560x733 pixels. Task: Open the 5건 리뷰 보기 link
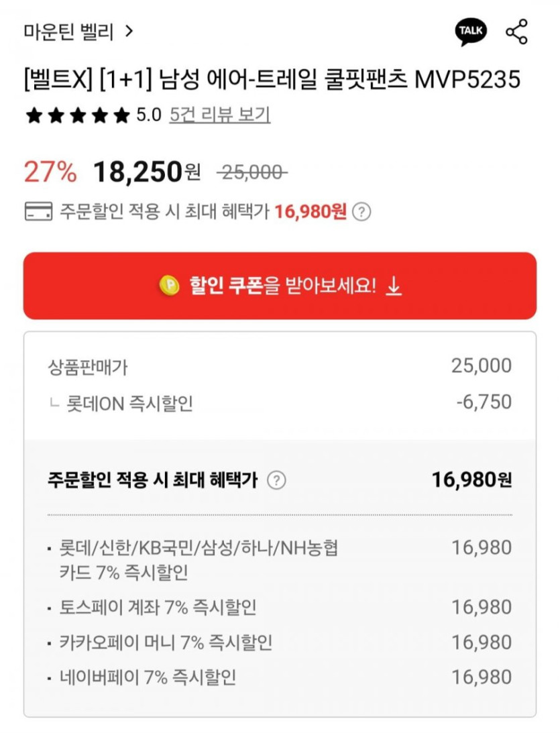coord(219,115)
